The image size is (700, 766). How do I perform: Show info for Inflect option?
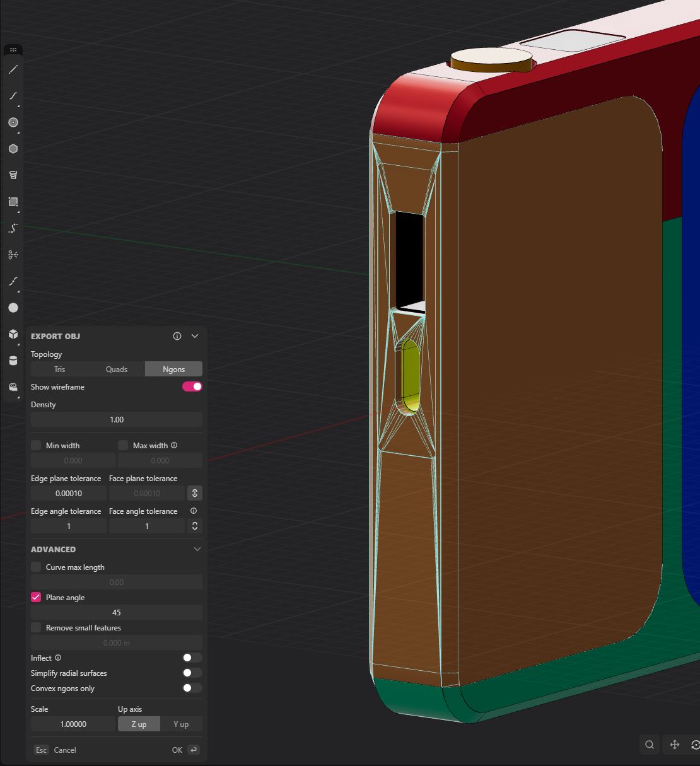pos(58,658)
